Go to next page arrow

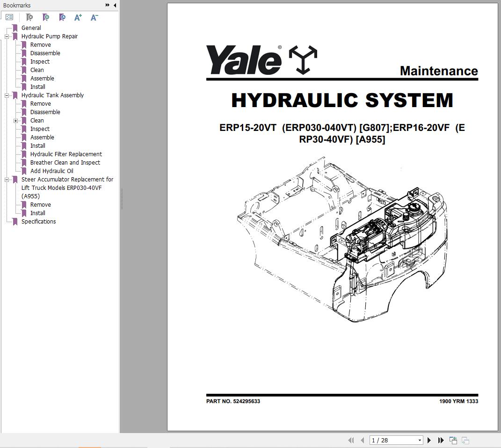[x=429, y=441]
